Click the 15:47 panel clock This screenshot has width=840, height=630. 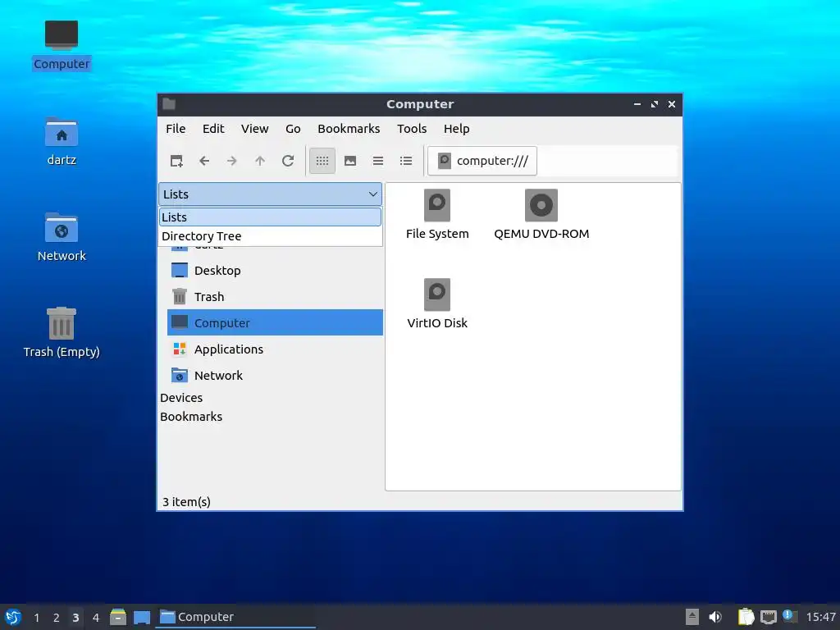820,617
